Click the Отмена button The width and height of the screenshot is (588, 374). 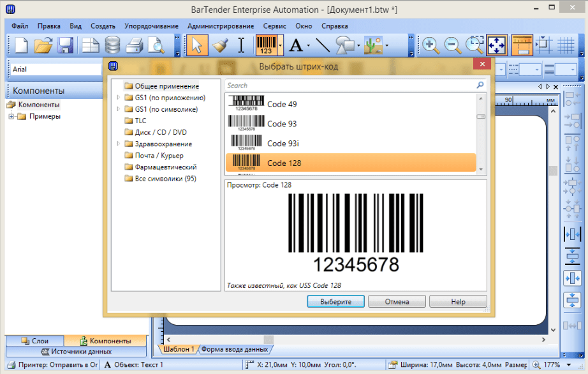pyautogui.click(x=396, y=301)
